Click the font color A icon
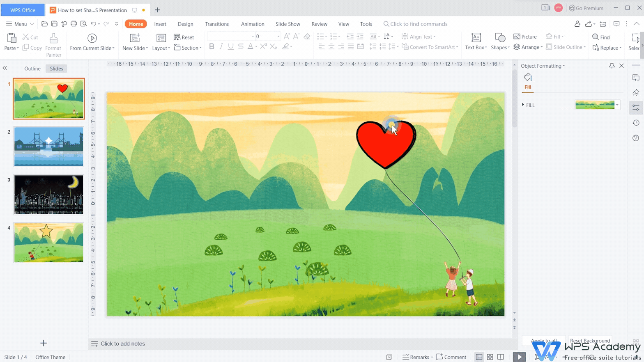 (251, 46)
